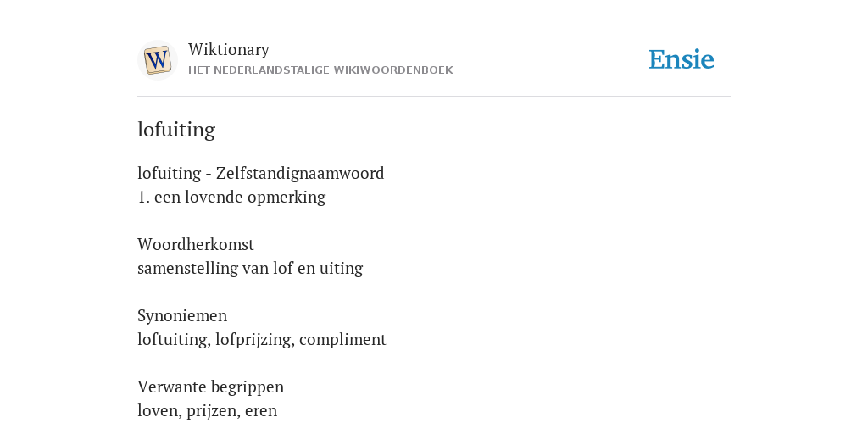This screenshot has height=434, width=868.
Task: Click the Wiktionary W tile icon
Action: (157, 60)
